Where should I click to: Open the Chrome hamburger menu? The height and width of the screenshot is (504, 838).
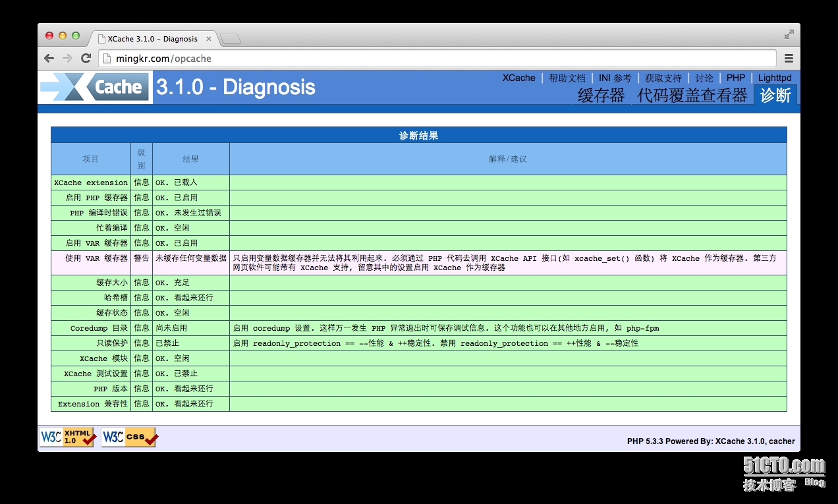(x=789, y=58)
